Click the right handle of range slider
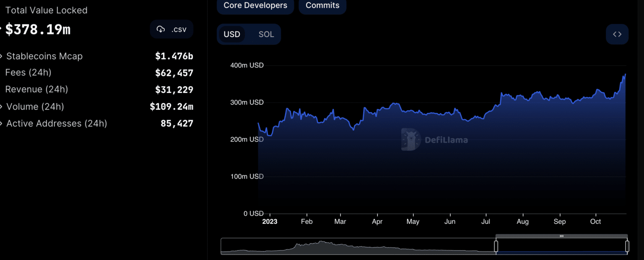644x260 pixels. pyautogui.click(x=627, y=246)
